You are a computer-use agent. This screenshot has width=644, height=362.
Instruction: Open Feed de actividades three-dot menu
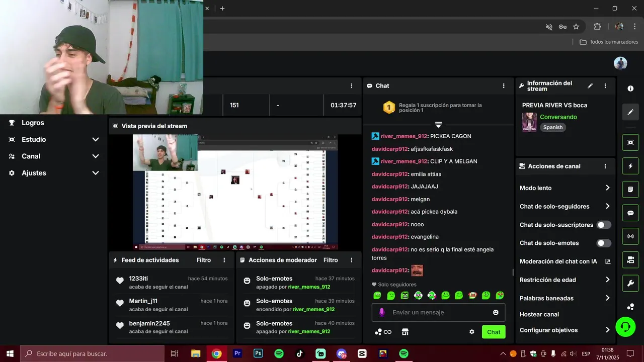coord(224,260)
